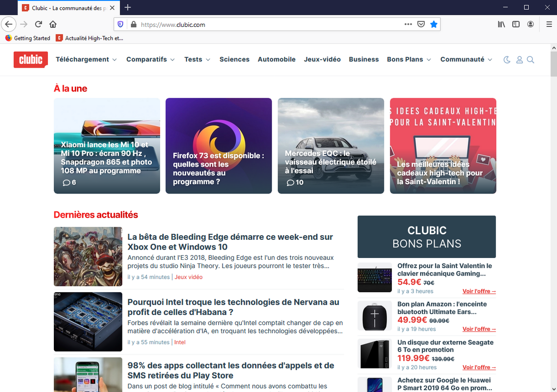Viewport: 557px width, 392px height.
Task: Click the browser forward arrow
Action: pyautogui.click(x=24, y=24)
